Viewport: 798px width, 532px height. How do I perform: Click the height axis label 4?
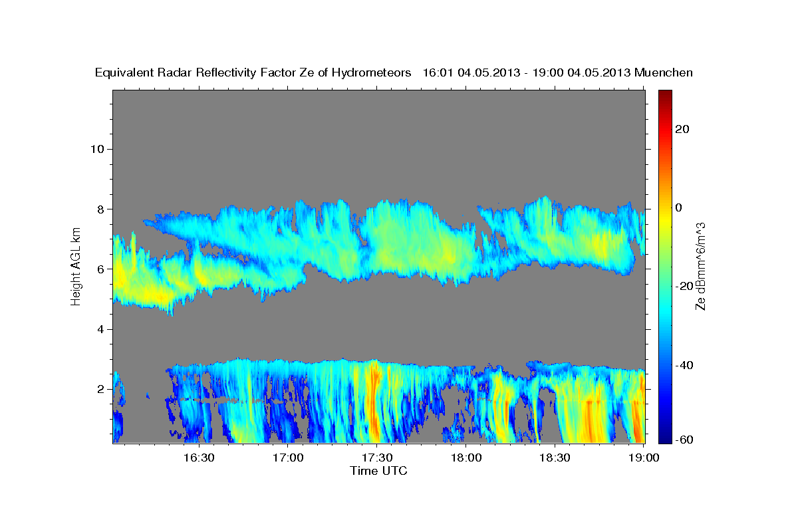click(100, 329)
